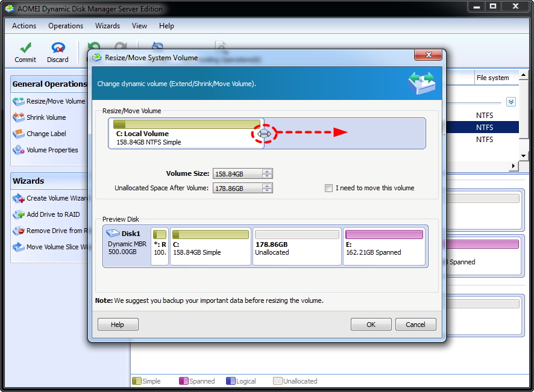Select C: 158.84GB Simple partition in preview
This screenshot has height=392, width=534.
point(210,246)
